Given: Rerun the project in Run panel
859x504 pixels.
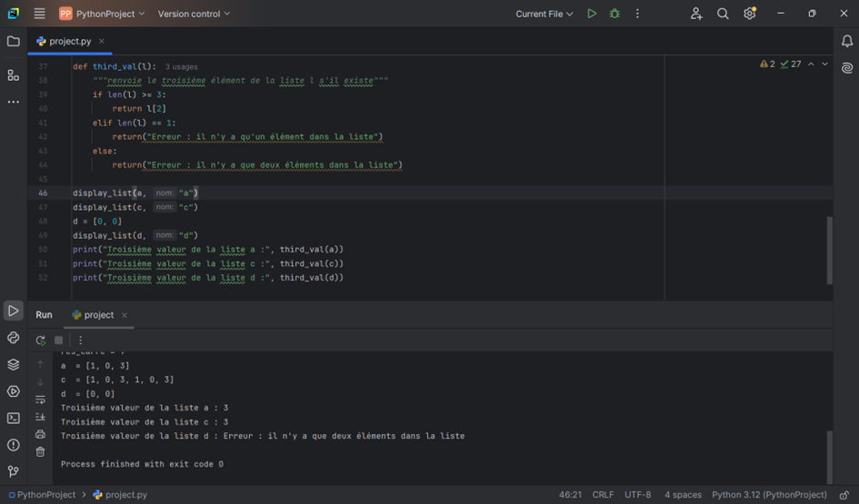Looking at the screenshot, I should pyautogui.click(x=41, y=340).
